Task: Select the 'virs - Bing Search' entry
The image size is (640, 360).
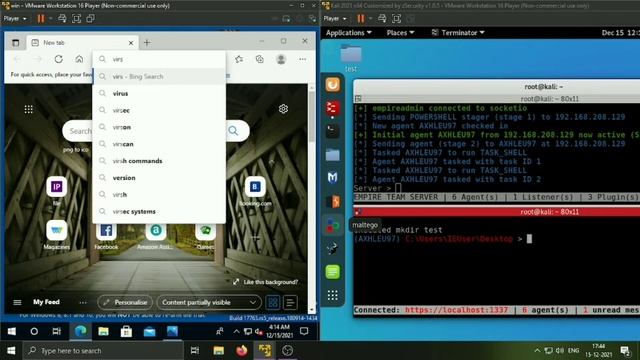Action: 159,76
